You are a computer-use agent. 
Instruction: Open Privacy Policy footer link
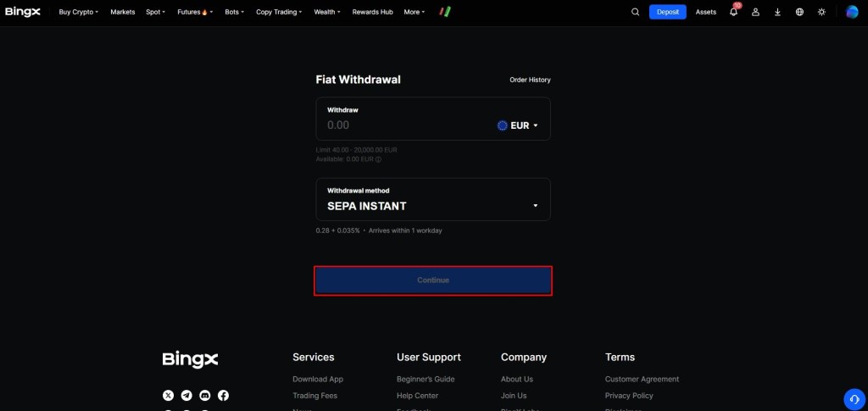629,396
